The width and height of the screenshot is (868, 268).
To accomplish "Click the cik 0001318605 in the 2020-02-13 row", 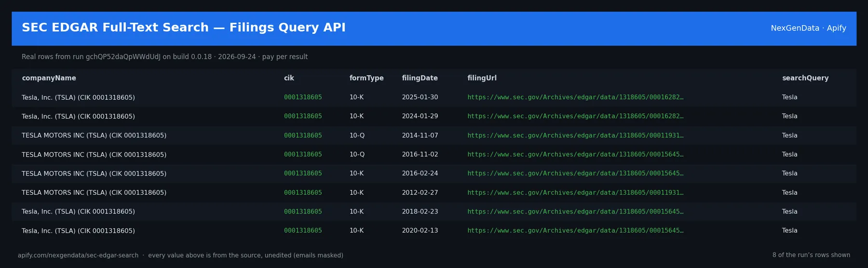I will (303, 230).
